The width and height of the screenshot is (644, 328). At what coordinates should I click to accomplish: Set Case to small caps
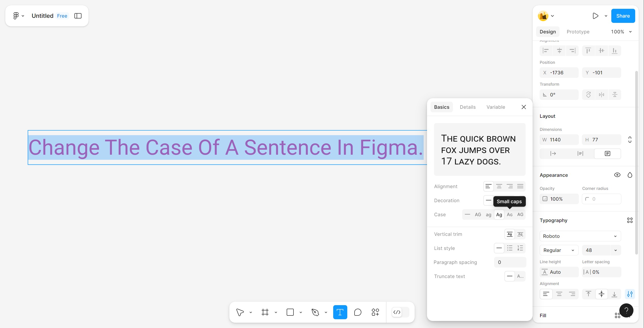(510, 214)
